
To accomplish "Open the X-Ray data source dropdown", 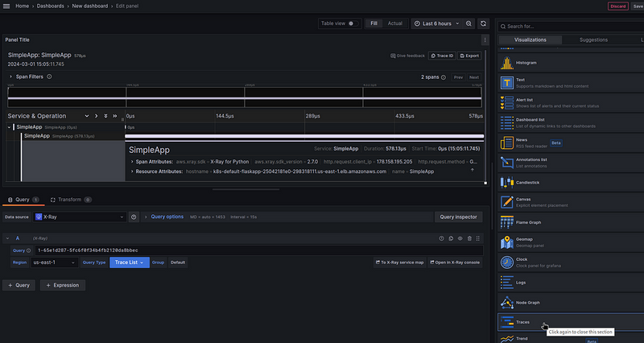I will click(x=80, y=217).
